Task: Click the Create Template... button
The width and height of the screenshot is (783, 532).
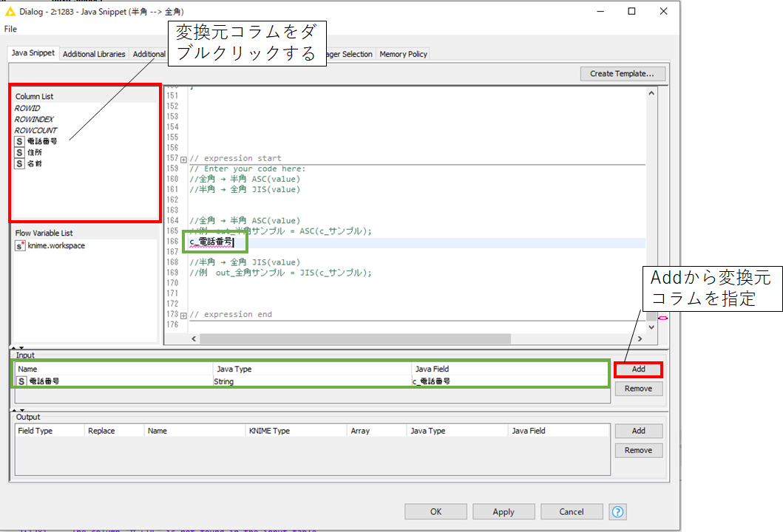Action: pyautogui.click(x=623, y=73)
